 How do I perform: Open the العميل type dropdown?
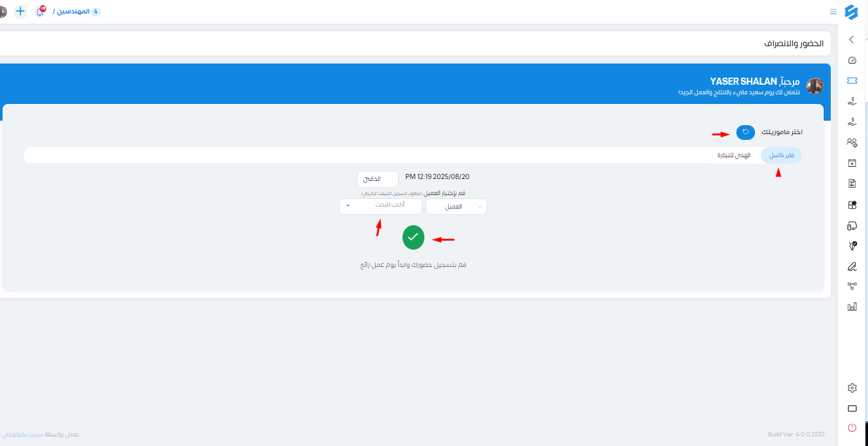tap(456, 207)
